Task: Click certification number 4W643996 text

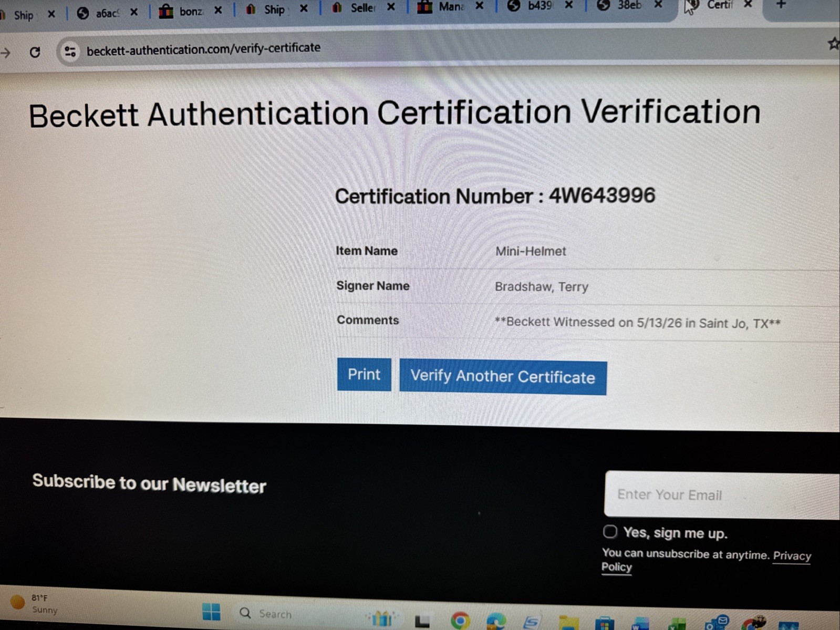Action: click(602, 195)
